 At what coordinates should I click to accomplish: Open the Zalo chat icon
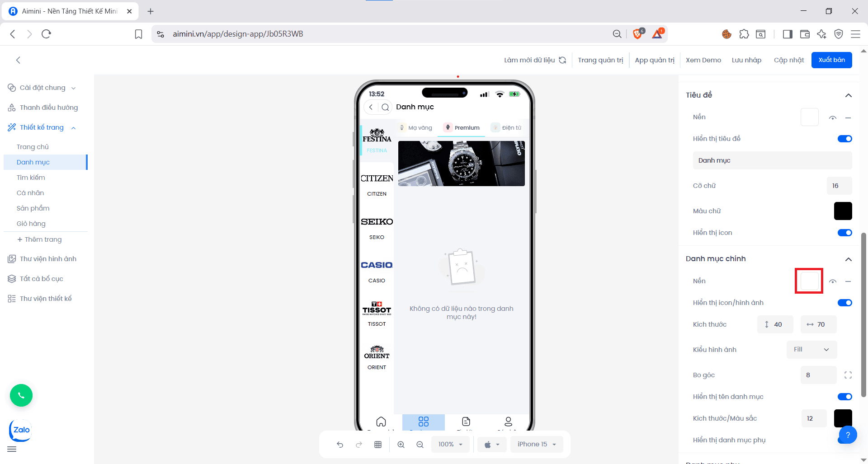click(x=21, y=430)
